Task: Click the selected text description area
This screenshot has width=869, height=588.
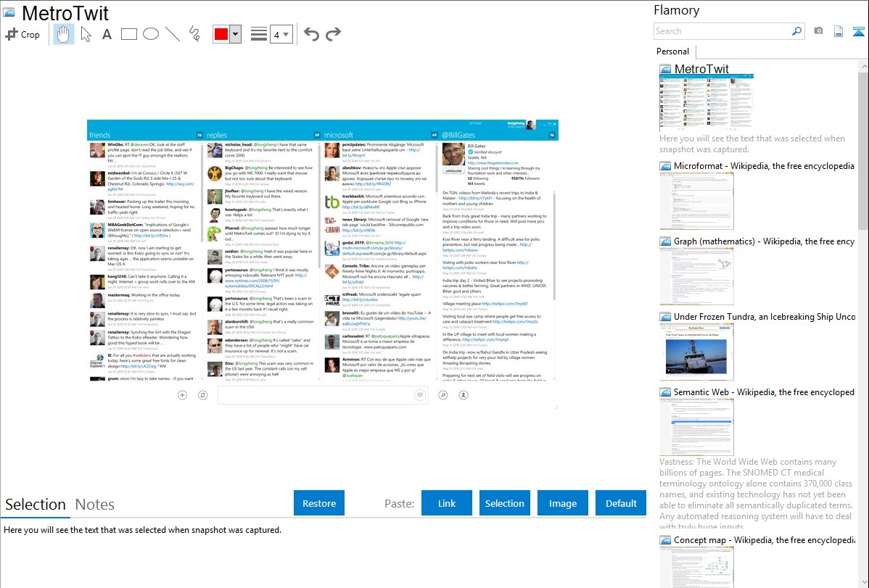Action: 142,530
